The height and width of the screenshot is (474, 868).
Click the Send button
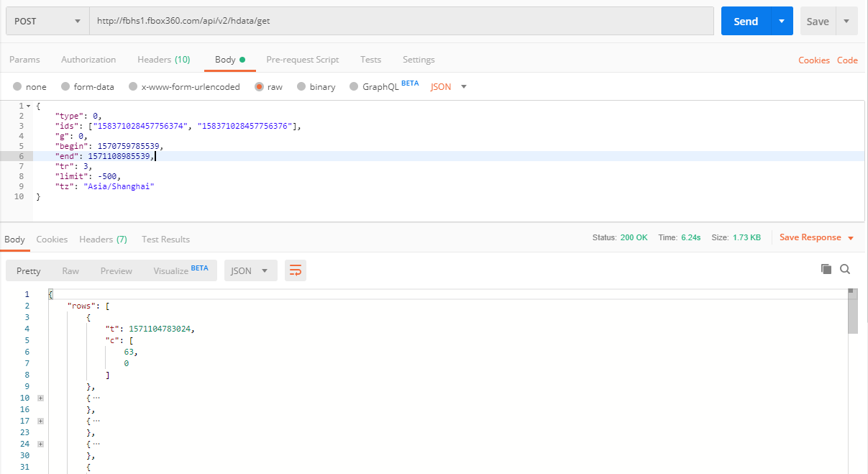coord(746,22)
